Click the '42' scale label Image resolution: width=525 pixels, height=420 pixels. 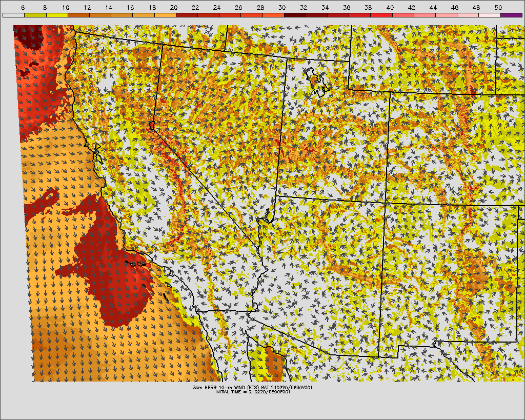pos(412,7)
